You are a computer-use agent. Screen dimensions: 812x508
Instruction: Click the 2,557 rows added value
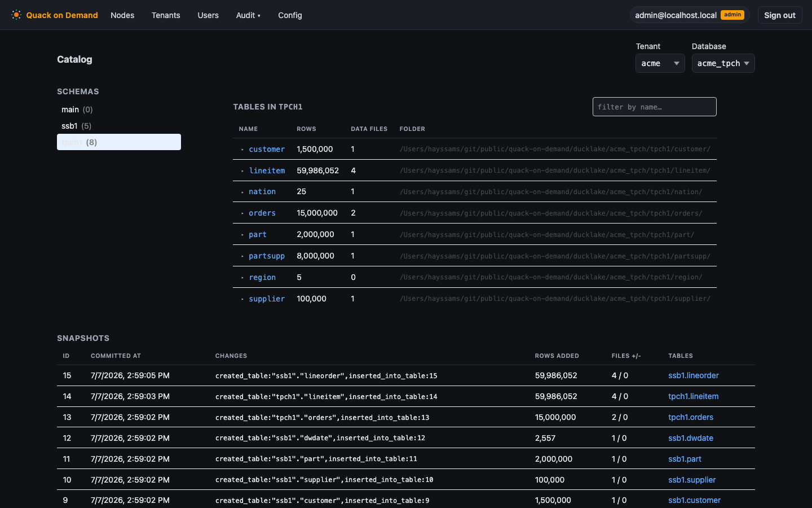pyautogui.click(x=545, y=438)
